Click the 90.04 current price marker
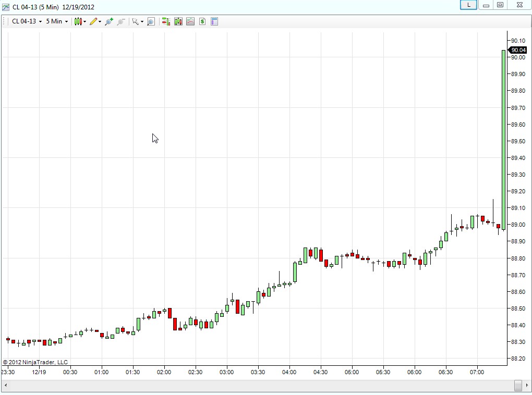Viewport: 532px width, 395px height. (518, 50)
